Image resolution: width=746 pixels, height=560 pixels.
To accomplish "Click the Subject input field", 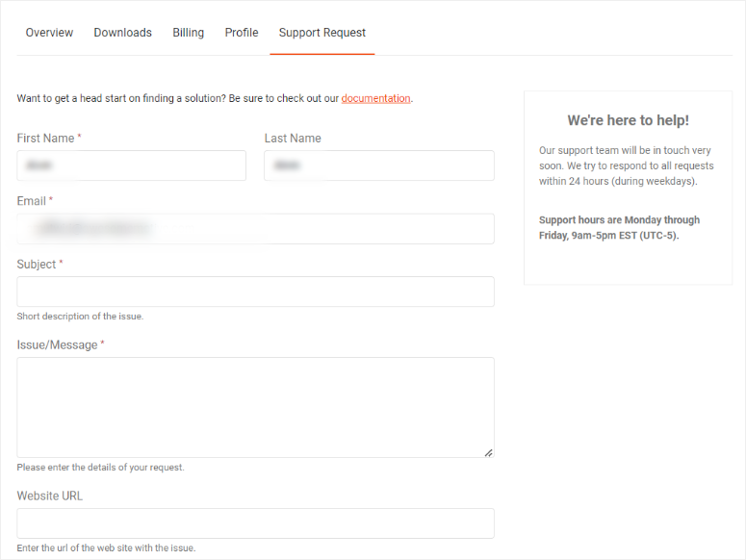I will click(255, 292).
